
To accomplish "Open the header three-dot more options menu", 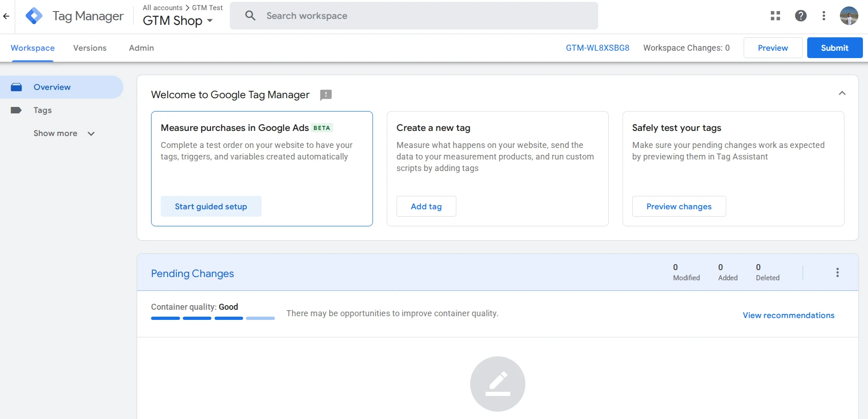I will point(824,16).
